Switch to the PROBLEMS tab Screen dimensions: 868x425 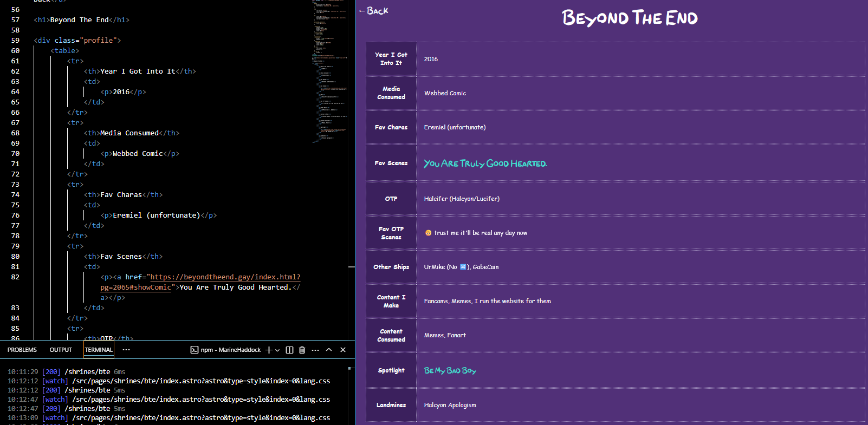pyautogui.click(x=22, y=350)
